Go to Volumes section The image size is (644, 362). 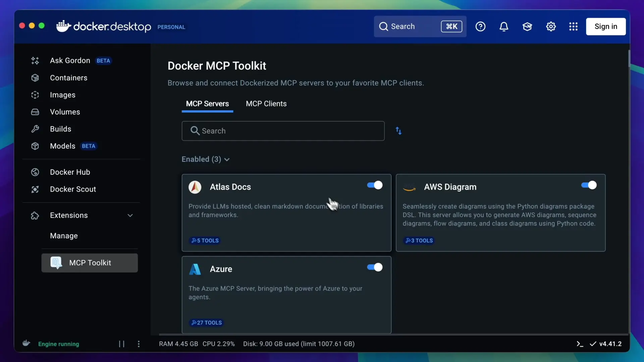point(65,112)
